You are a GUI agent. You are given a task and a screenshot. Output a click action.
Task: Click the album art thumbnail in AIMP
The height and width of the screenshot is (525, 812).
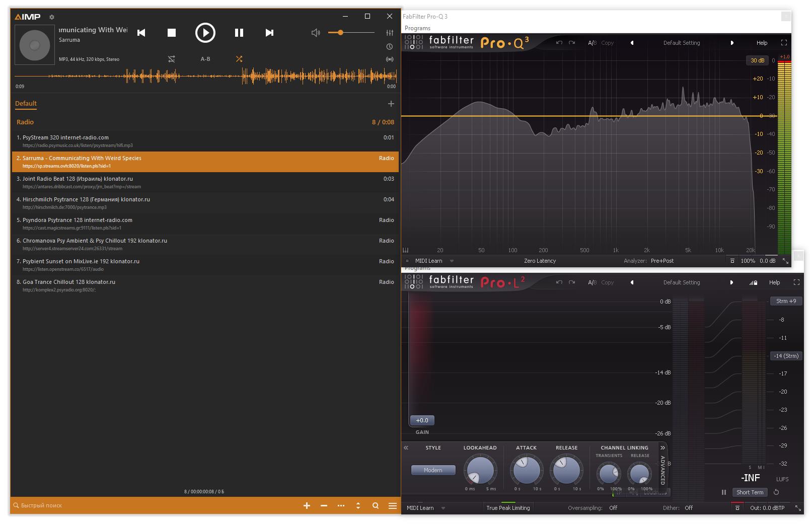(x=35, y=45)
